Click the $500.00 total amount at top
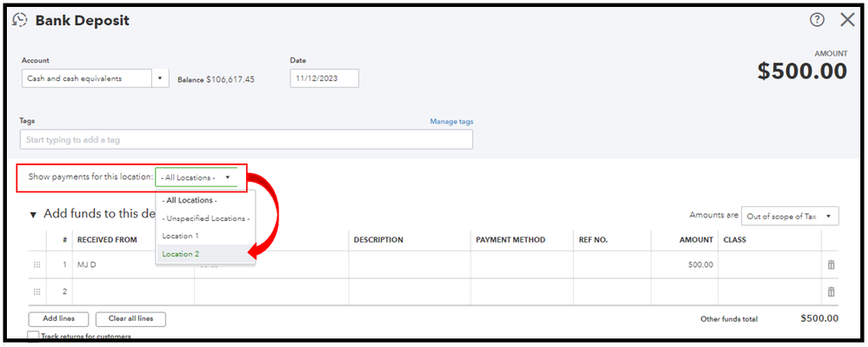Image resolution: width=868 pixels, height=347 pixels. point(802,70)
